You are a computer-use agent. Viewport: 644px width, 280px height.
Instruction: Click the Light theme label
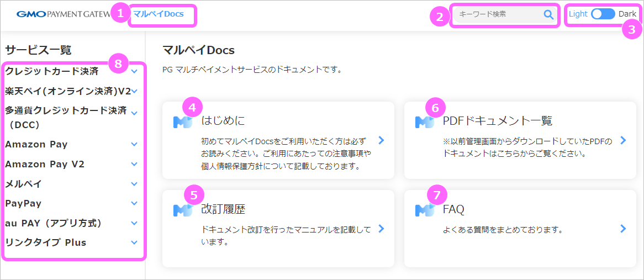click(x=578, y=14)
